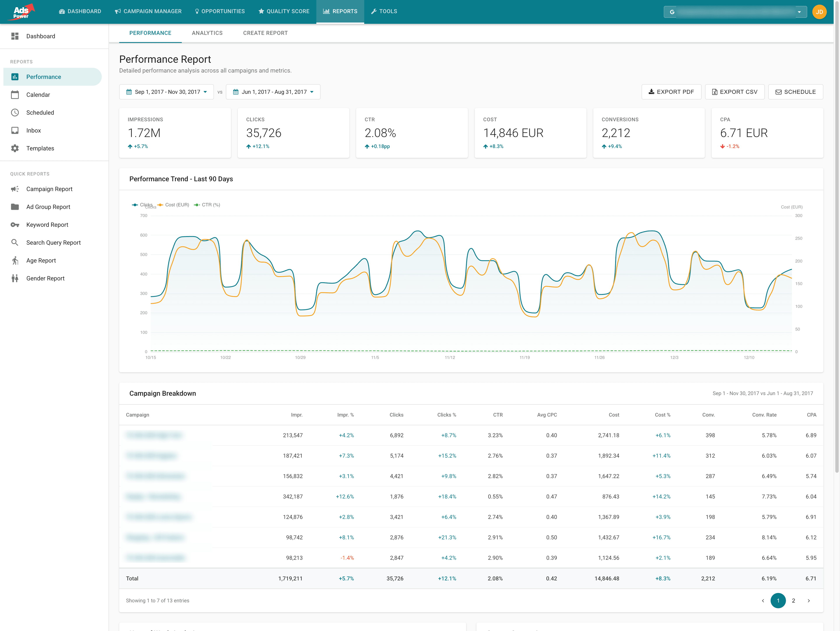Open the Sep 1 - Nov 30 date range picker
This screenshot has width=840, height=631.
(166, 91)
